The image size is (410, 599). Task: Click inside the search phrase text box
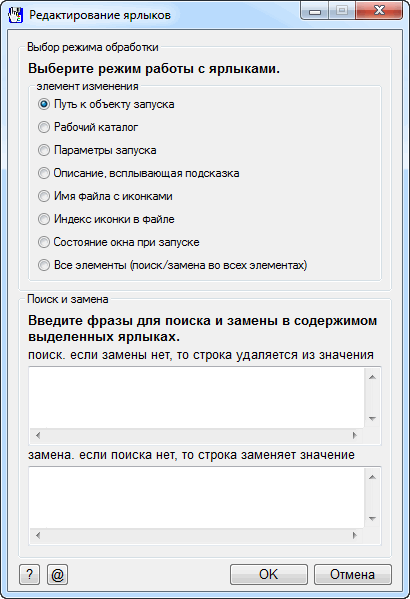point(196,397)
